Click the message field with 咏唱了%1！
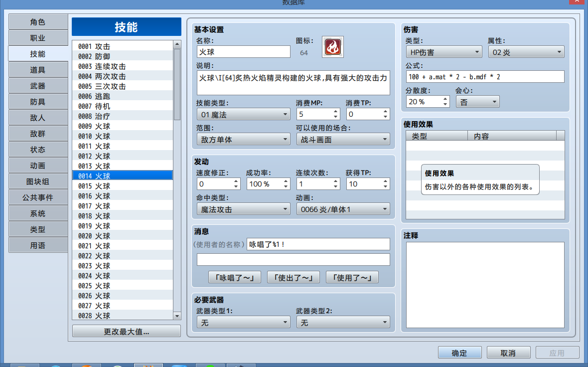The width and height of the screenshot is (588, 367). pyautogui.click(x=318, y=244)
